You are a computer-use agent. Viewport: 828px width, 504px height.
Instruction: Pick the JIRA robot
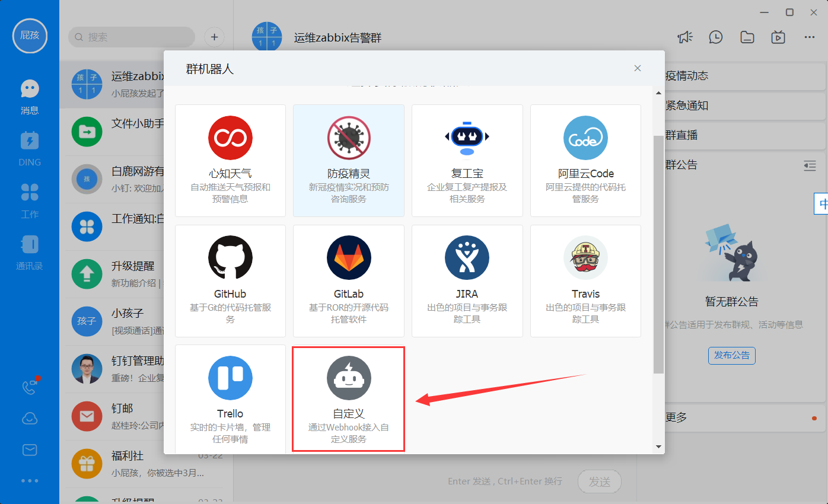pos(467,281)
